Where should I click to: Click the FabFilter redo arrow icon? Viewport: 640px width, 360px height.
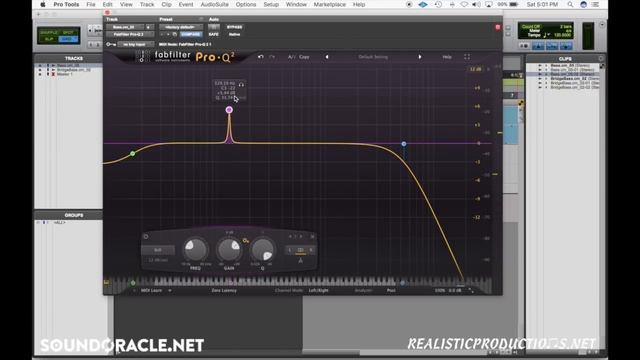point(272,57)
